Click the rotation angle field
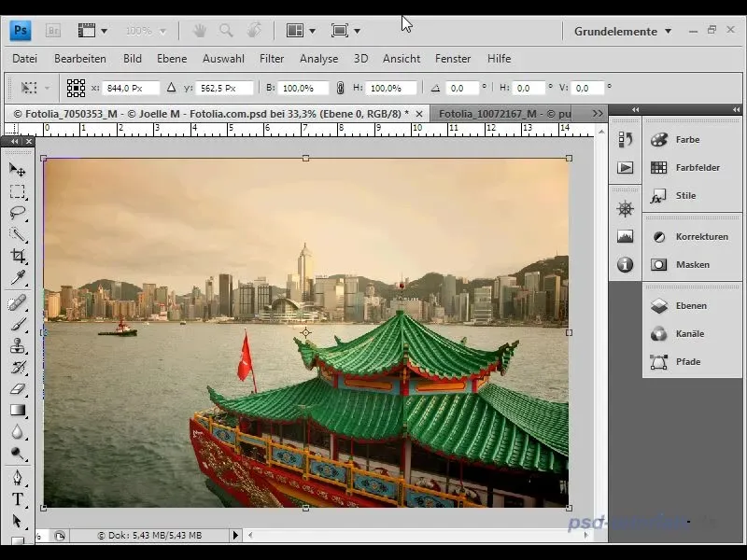 tap(462, 88)
